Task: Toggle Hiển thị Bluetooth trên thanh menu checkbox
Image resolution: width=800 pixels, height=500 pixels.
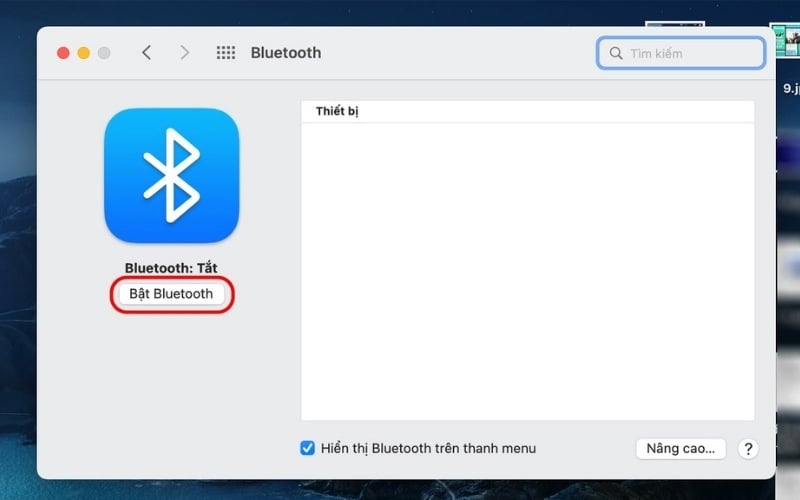Action: click(x=307, y=448)
